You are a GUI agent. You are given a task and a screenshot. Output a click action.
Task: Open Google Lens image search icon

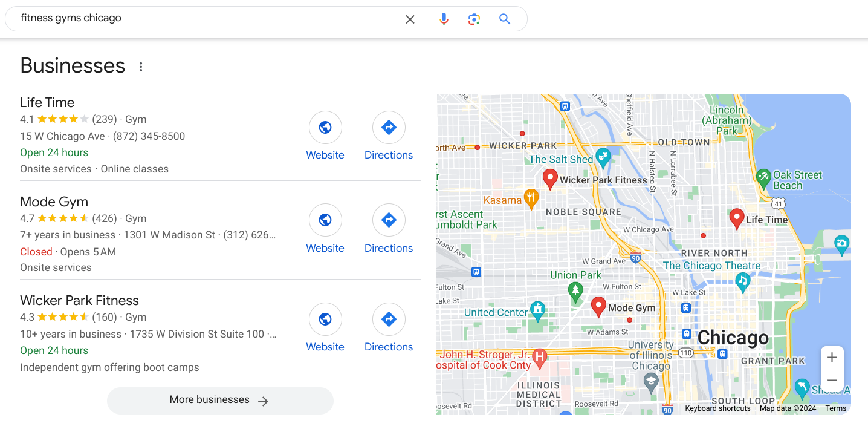[x=474, y=19]
